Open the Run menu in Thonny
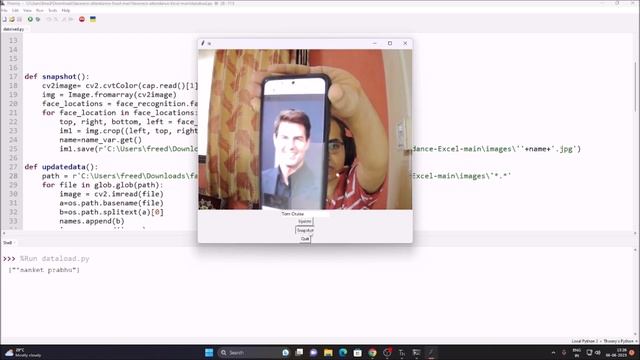The image size is (640, 360). 40,10
